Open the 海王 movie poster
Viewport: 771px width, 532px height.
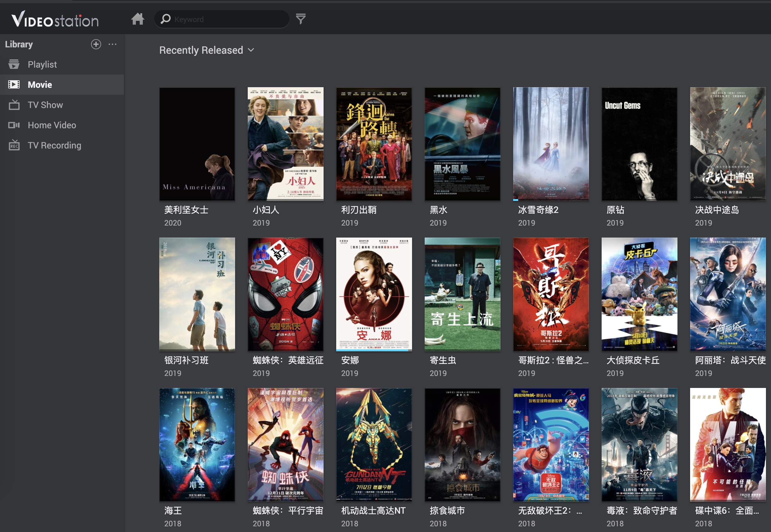197,445
